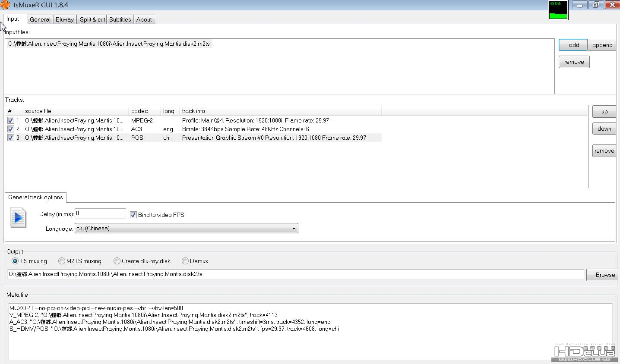Switch to the General tab

click(x=40, y=19)
